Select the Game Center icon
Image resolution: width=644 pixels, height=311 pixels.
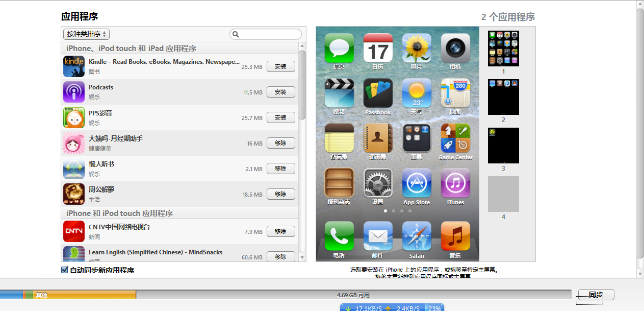click(455, 138)
